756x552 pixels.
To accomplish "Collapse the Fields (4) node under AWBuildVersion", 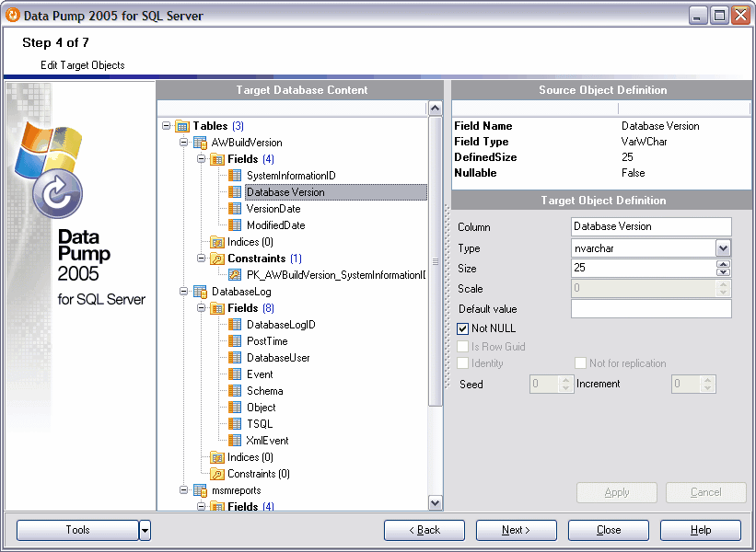I will (x=201, y=159).
